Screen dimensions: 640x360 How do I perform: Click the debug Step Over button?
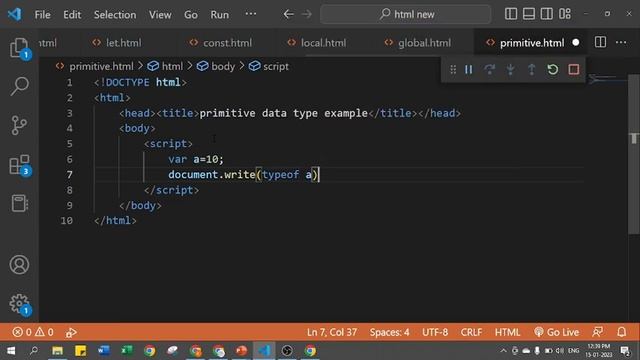(x=489, y=69)
